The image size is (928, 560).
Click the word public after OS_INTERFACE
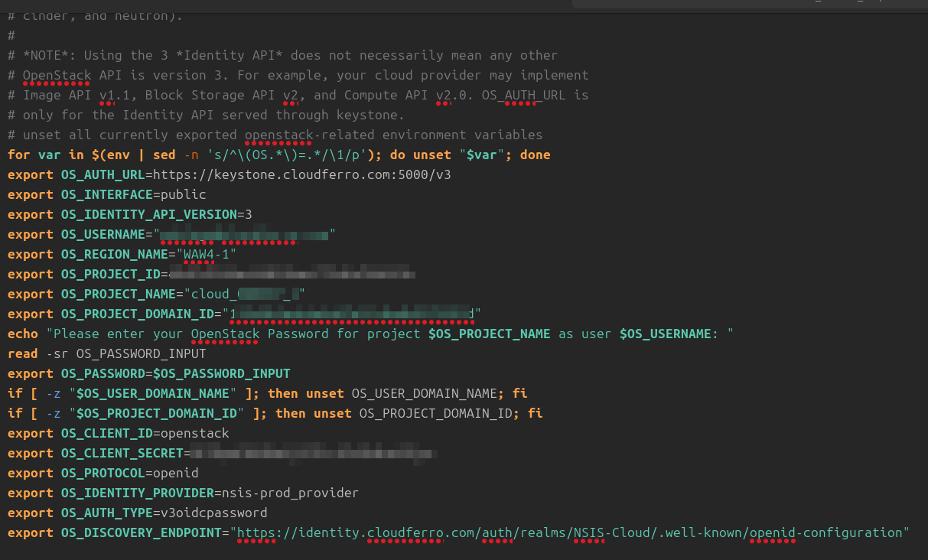click(184, 194)
